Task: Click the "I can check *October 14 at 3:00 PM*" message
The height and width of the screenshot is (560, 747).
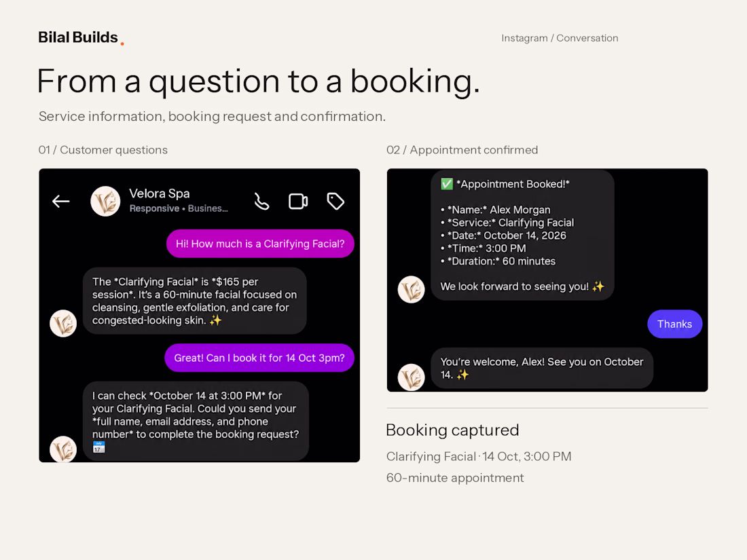Action: coord(196,422)
